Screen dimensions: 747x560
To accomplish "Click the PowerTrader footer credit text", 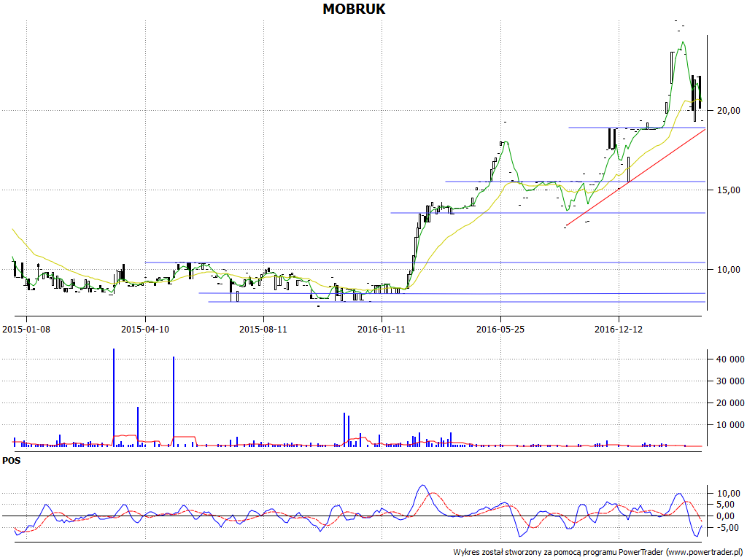I will point(598,553).
